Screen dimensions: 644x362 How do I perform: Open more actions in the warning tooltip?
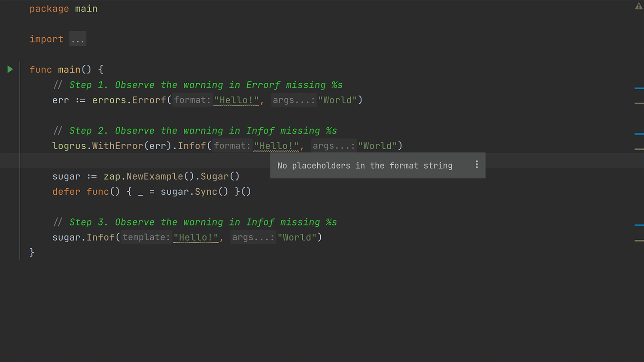[x=477, y=165]
